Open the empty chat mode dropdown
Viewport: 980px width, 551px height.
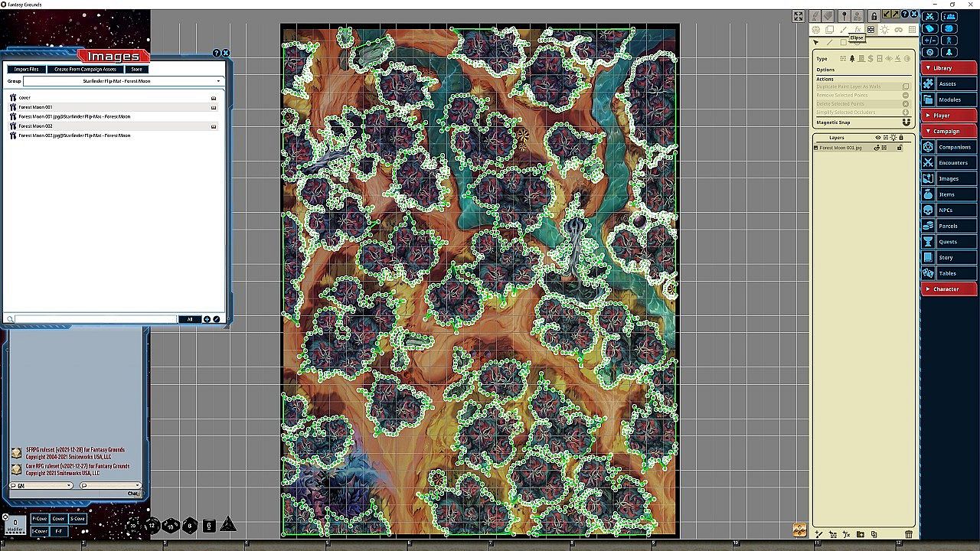point(110,485)
